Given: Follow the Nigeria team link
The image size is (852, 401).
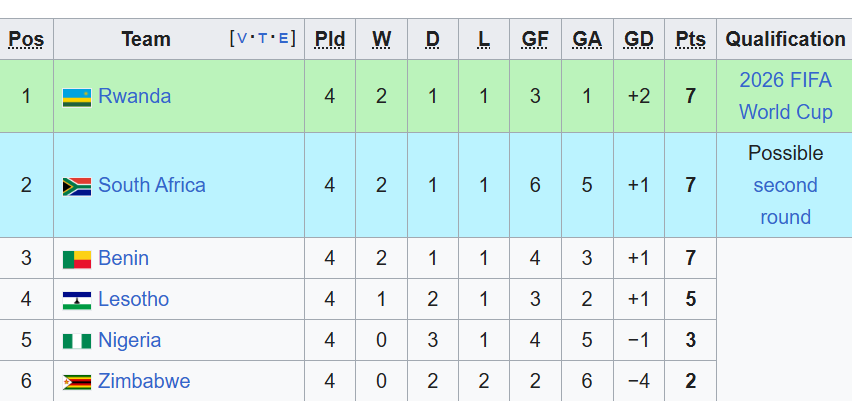Looking at the screenshot, I should [x=129, y=340].
